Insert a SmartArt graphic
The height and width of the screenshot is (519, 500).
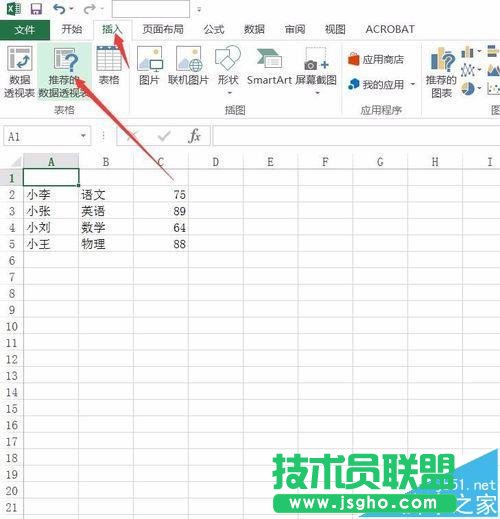[x=269, y=66]
